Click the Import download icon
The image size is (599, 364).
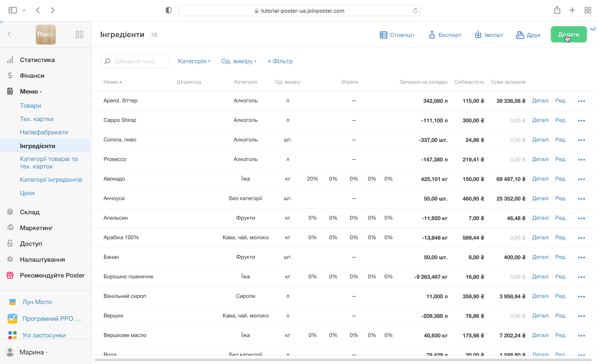(x=478, y=35)
